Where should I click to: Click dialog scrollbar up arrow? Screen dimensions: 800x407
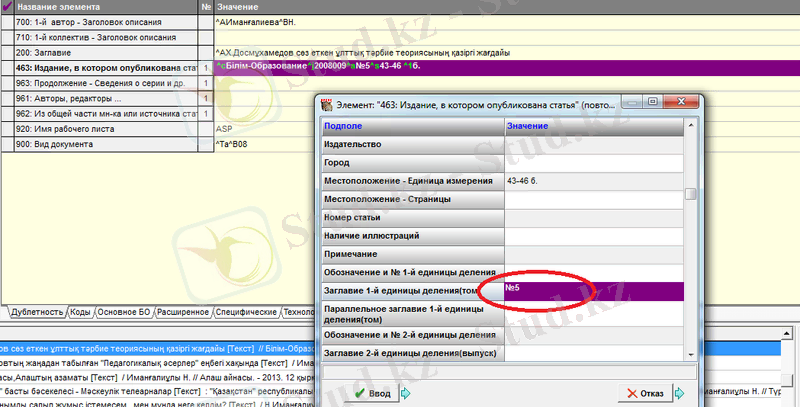click(x=691, y=125)
